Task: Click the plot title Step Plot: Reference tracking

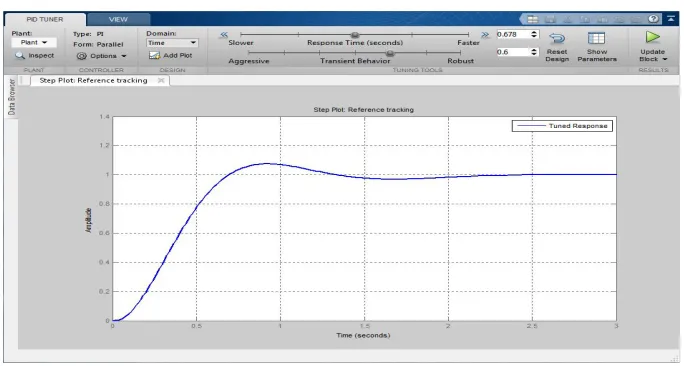Action: pos(363,110)
